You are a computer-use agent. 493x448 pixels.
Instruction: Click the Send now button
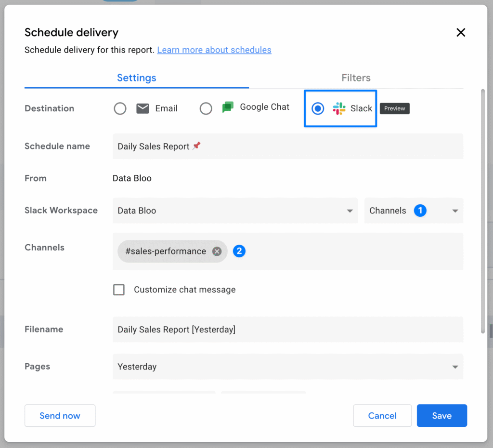click(60, 416)
